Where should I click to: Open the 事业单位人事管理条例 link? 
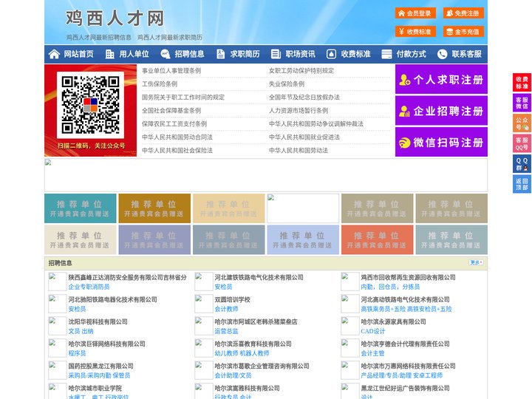171,71
